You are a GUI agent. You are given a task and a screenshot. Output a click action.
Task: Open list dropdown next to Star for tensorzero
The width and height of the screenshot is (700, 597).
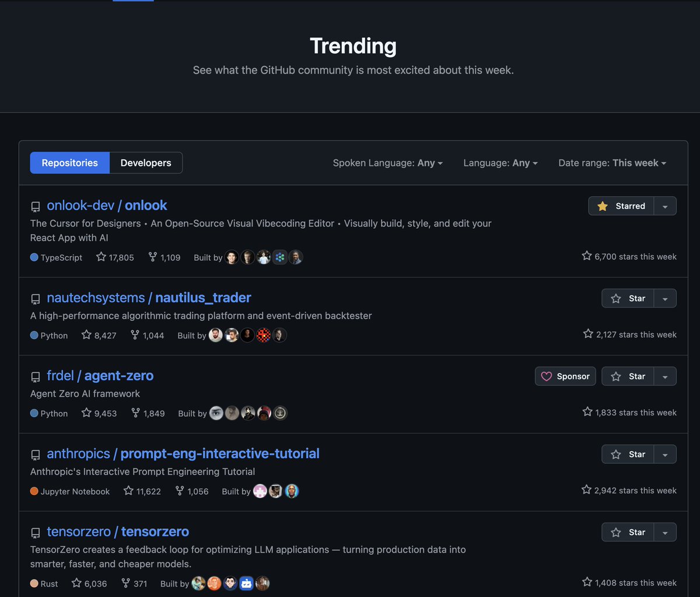click(x=666, y=532)
